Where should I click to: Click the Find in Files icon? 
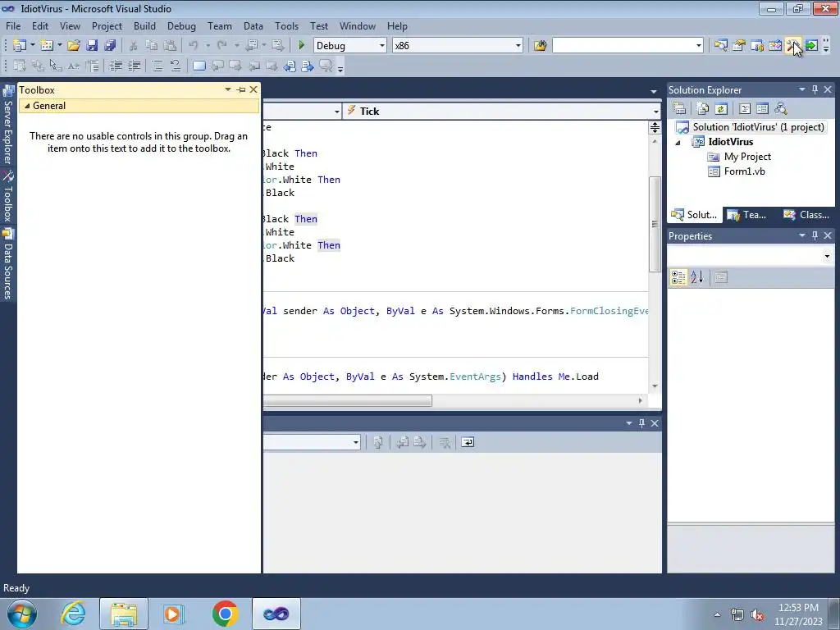pos(540,46)
